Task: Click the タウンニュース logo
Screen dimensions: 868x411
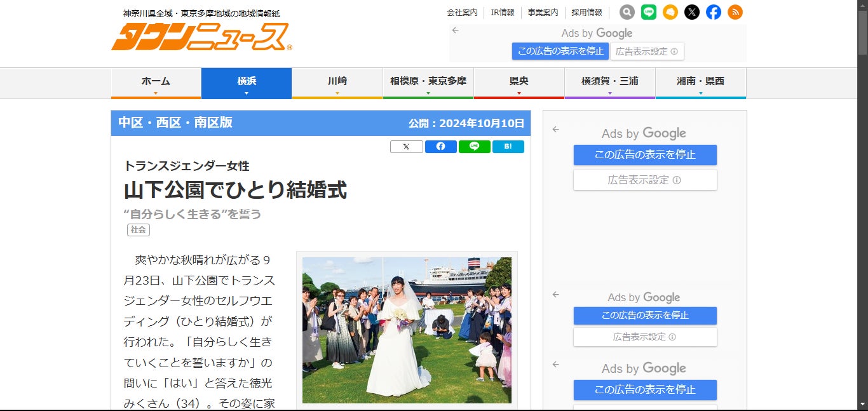Action: point(201,37)
